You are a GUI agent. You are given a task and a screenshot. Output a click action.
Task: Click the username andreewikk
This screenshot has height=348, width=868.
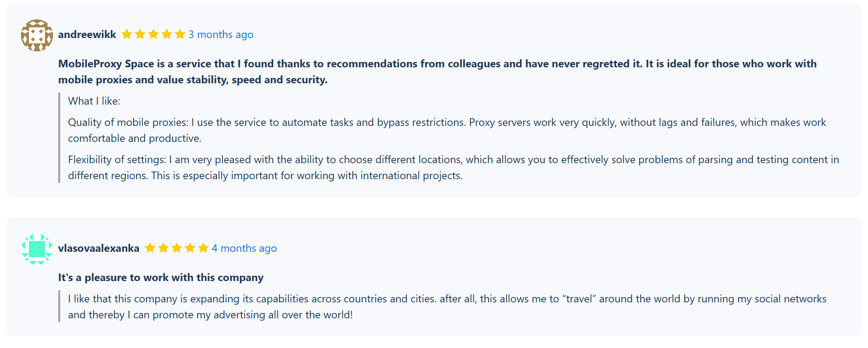click(87, 35)
